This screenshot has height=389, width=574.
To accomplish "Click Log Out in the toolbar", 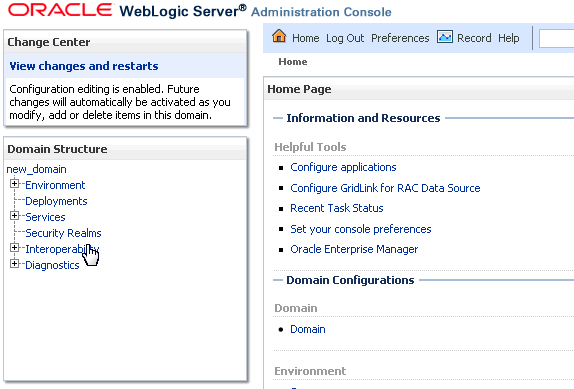I will click(x=345, y=38).
